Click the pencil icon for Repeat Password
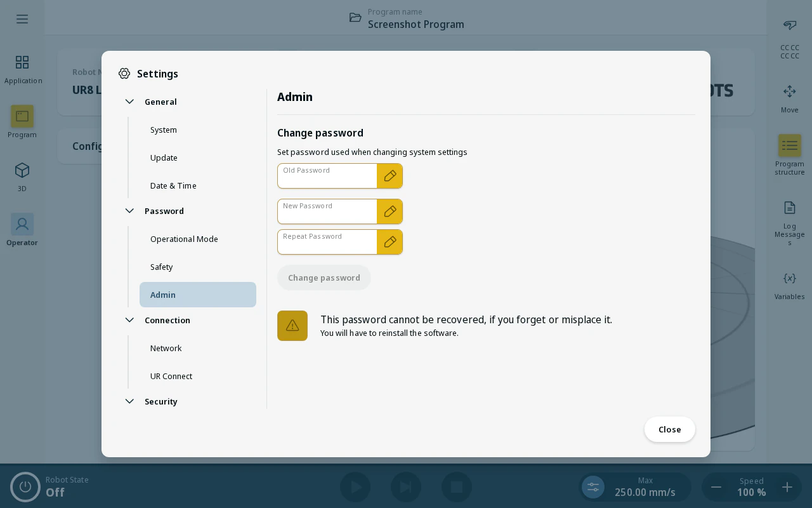Image resolution: width=812 pixels, height=508 pixels. [x=390, y=242]
